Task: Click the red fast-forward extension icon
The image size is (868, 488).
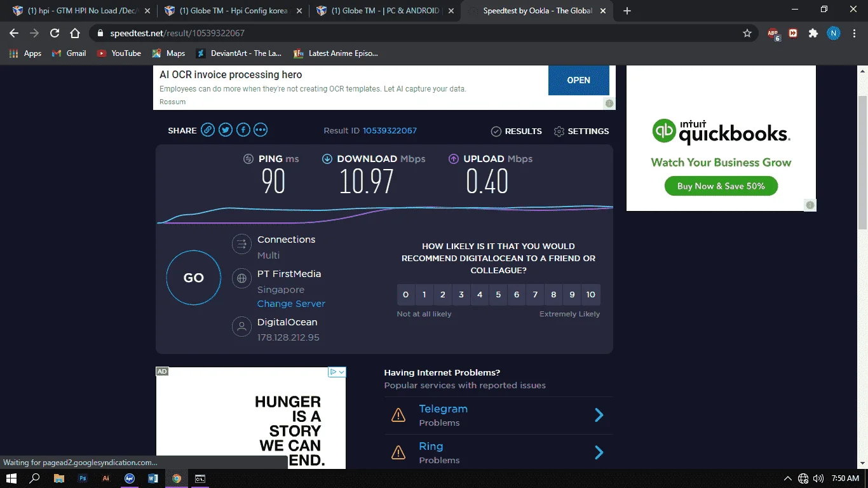Action: click(793, 33)
